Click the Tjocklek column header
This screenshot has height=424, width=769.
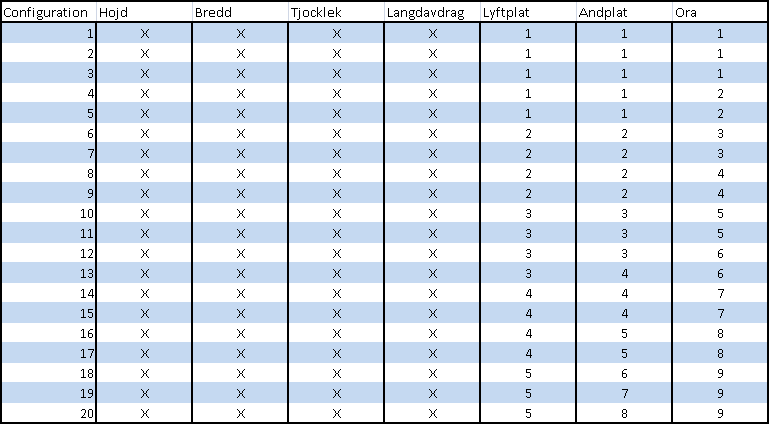pyautogui.click(x=336, y=12)
